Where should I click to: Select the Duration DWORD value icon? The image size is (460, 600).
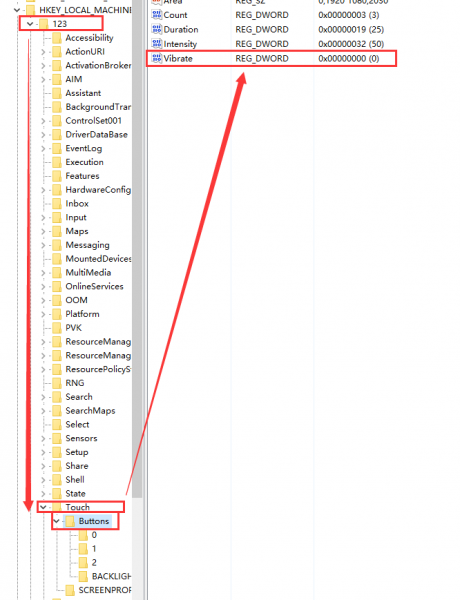tap(157, 29)
